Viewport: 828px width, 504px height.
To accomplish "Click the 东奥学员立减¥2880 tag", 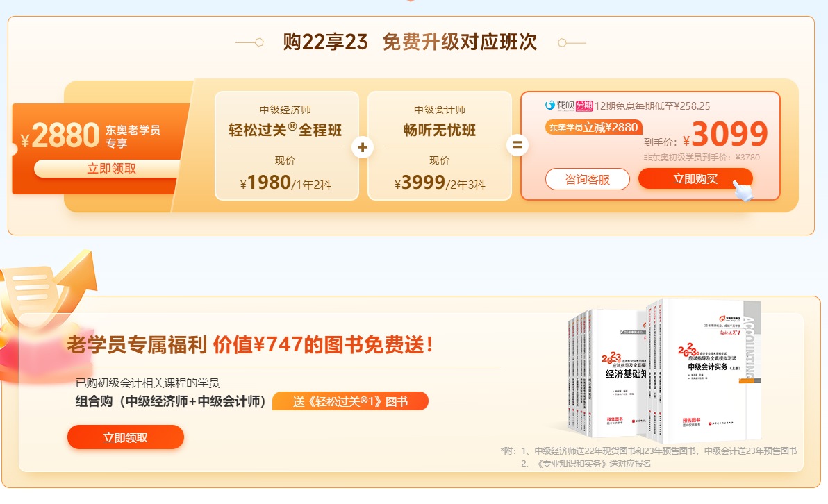I will click(593, 127).
